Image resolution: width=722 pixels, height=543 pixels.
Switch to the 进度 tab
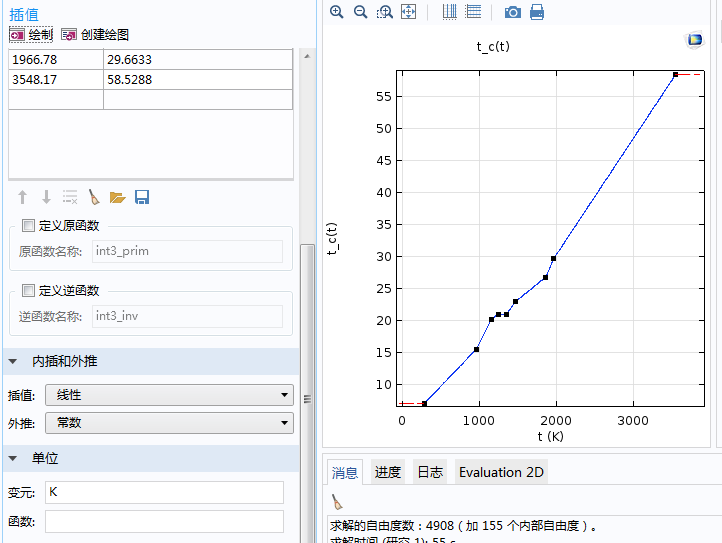pos(388,472)
